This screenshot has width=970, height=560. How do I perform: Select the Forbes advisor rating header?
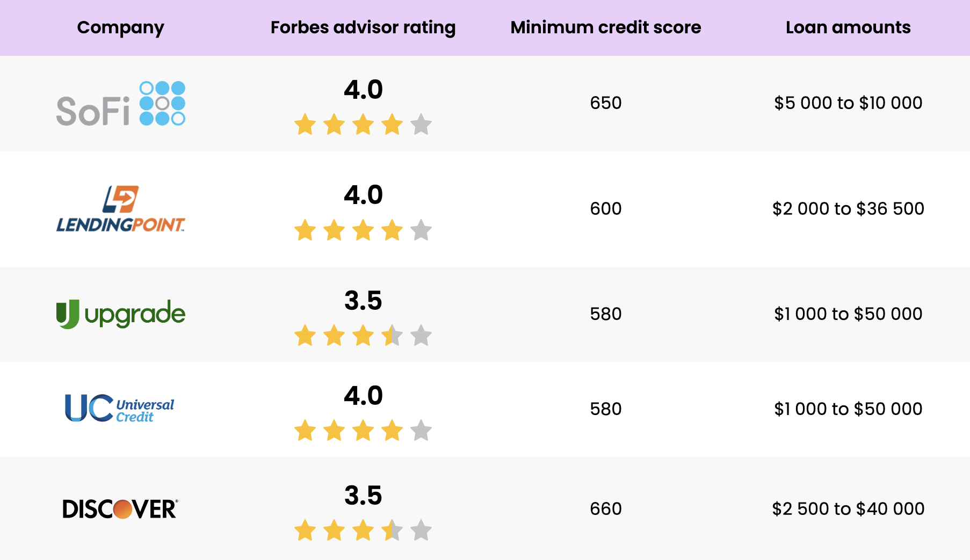[x=363, y=28]
